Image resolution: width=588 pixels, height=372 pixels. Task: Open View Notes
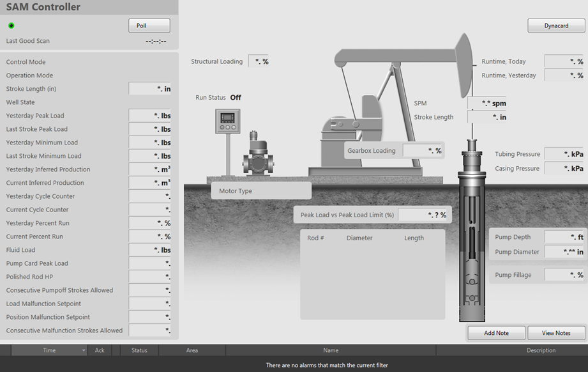pos(556,333)
